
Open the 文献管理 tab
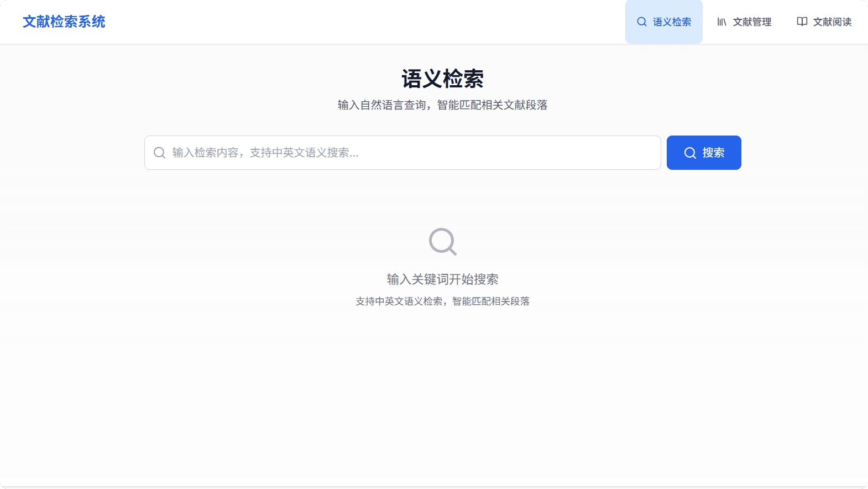[744, 22]
